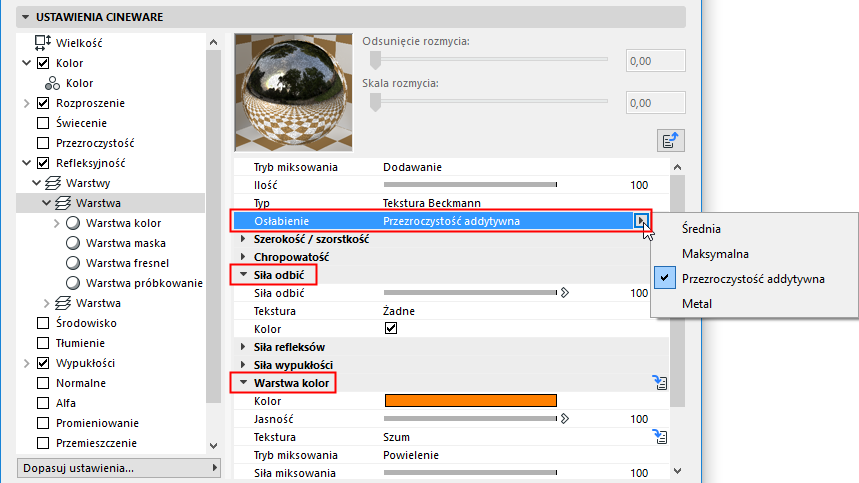Click the orange Kolor swatch
This screenshot has width=859, height=483.
point(471,401)
